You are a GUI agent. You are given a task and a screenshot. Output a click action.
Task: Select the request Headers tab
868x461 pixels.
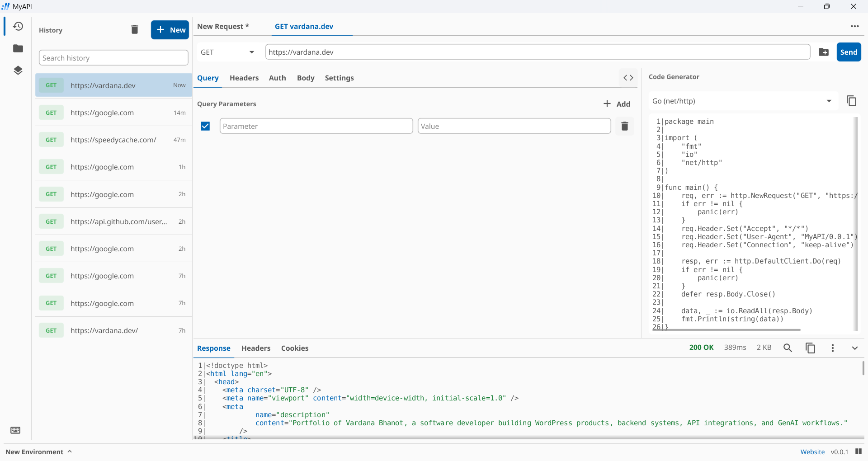coord(244,78)
